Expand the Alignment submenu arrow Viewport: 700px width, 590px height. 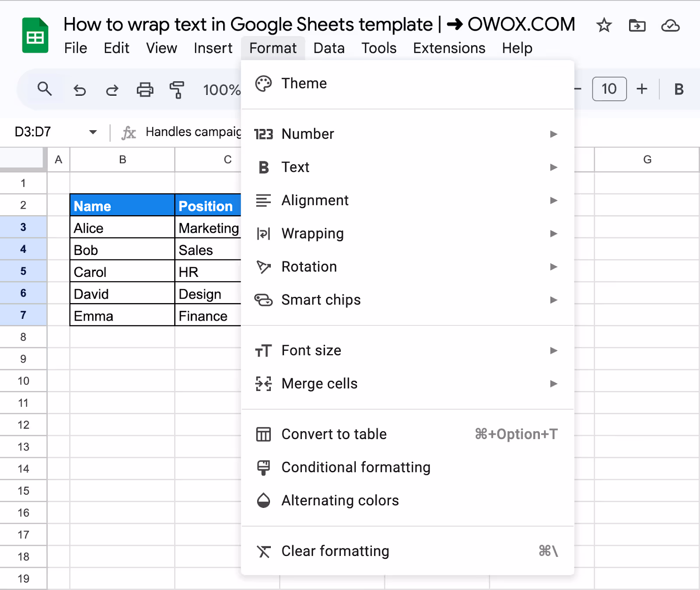pos(553,200)
